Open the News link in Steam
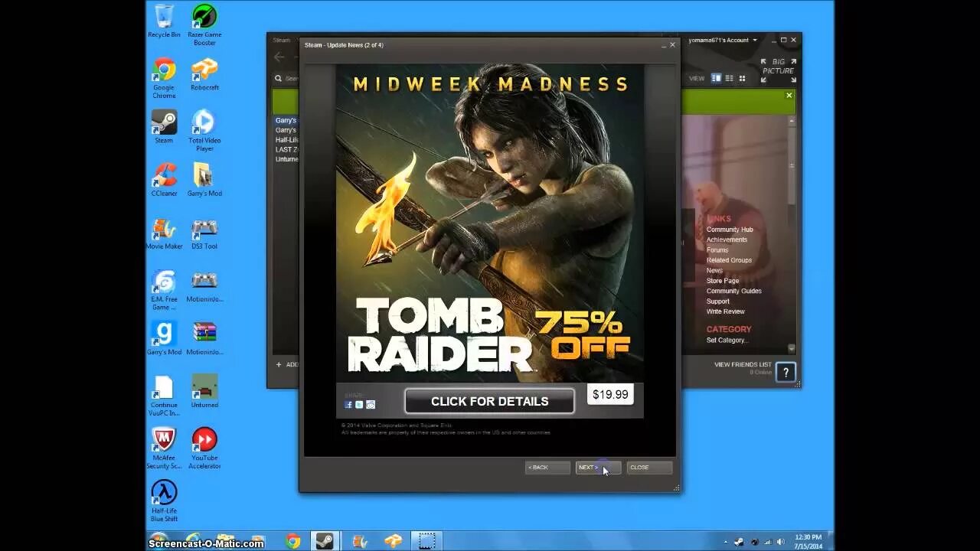The image size is (980, 551). [x=714, y=271]
